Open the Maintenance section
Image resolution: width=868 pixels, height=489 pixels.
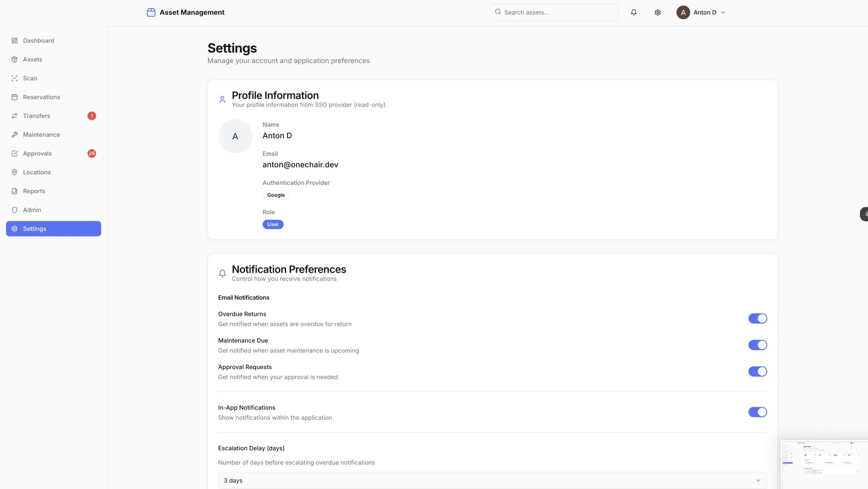click(x=41, y=134)
